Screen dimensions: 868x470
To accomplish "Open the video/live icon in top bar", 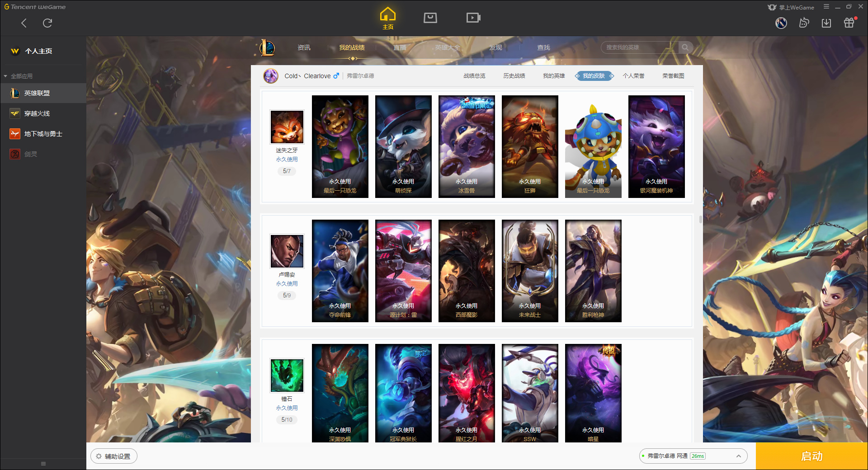I will click(473, 18).
